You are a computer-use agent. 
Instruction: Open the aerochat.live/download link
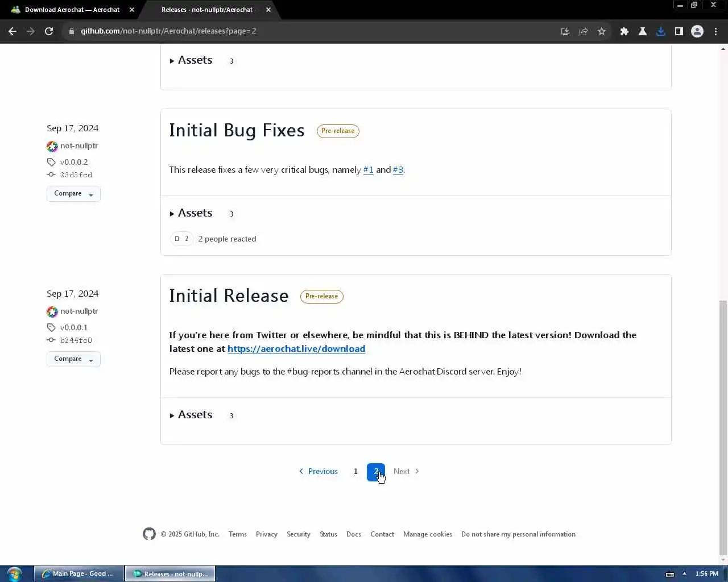[296, 348]
